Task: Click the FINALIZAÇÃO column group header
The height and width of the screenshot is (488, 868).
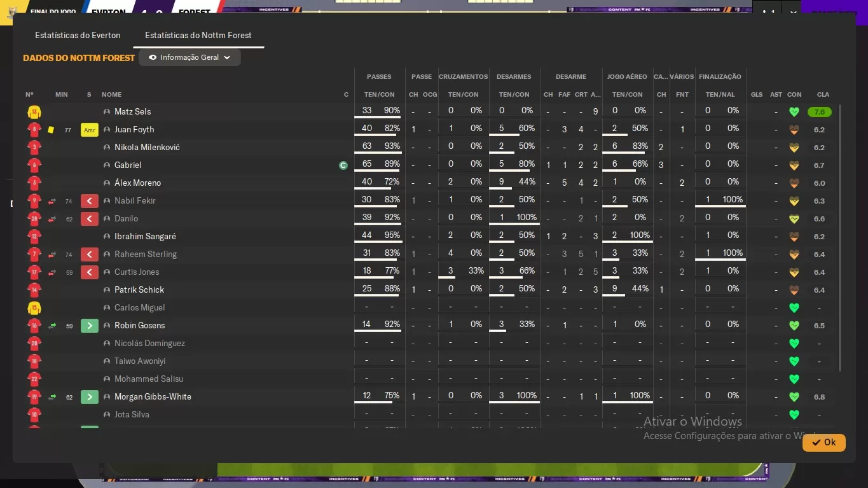Action: tap(720, 77)
